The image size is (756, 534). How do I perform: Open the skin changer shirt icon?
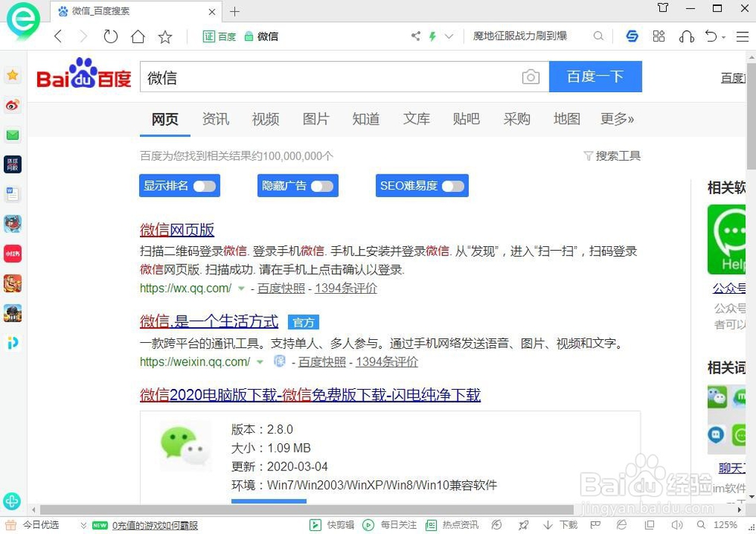coord(663,8)
